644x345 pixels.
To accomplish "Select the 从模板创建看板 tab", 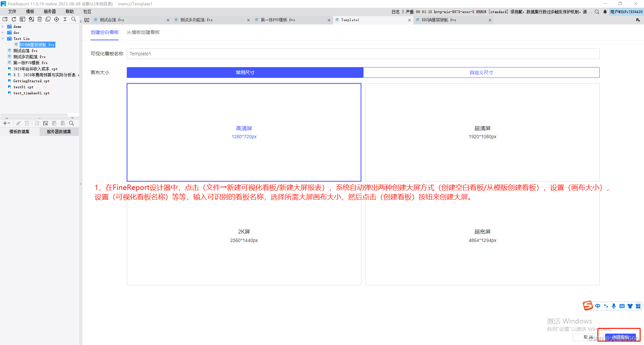I will click(143, 32).
